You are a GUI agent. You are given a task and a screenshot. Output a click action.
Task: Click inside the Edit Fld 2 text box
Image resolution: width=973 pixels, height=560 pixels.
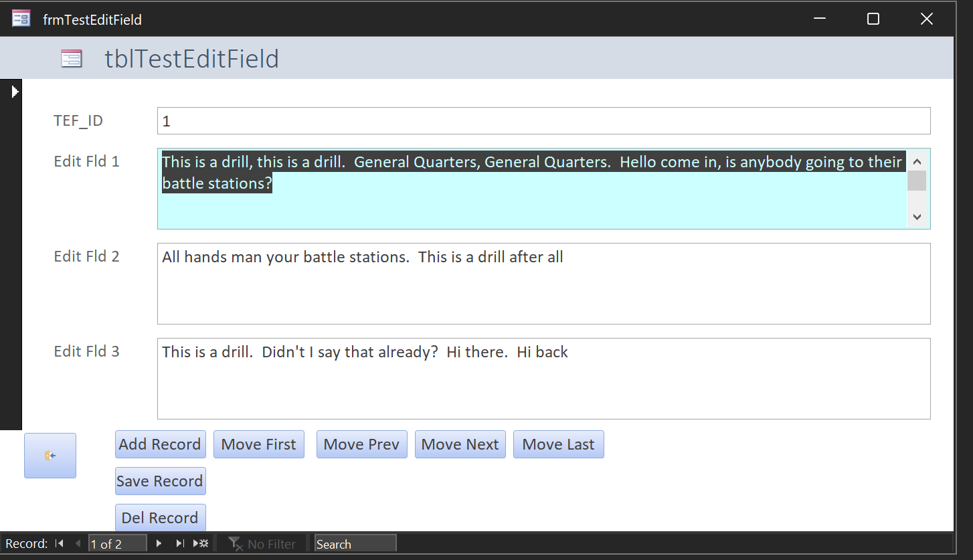tap(544, 284)
